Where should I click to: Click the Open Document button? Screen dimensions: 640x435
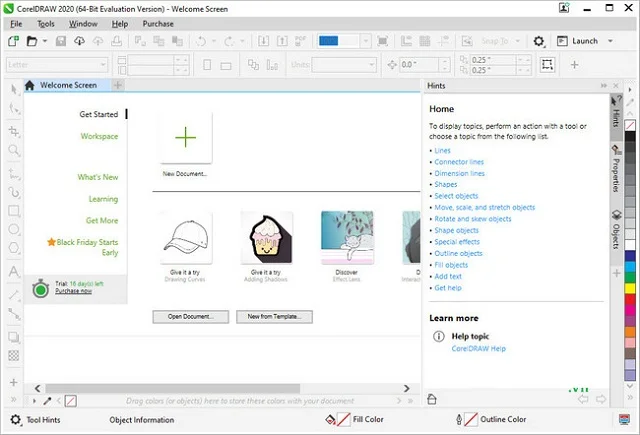[191, 317]
